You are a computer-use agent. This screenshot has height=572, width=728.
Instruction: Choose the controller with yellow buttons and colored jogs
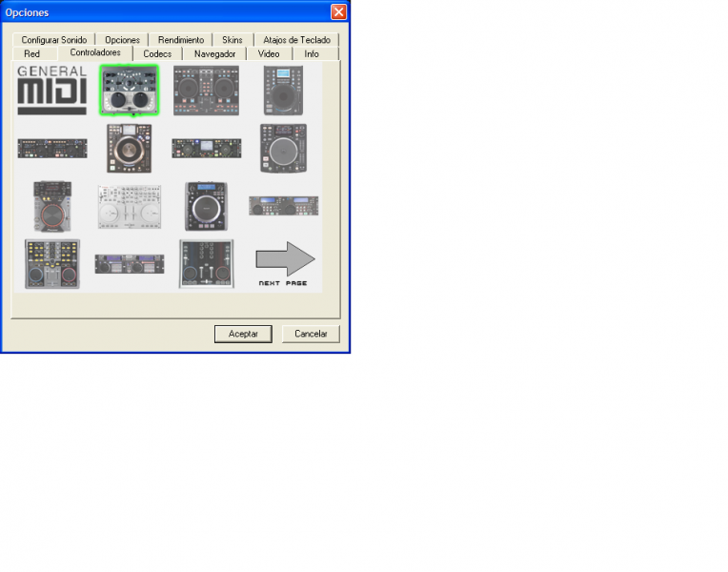click(x=52, y=264)
